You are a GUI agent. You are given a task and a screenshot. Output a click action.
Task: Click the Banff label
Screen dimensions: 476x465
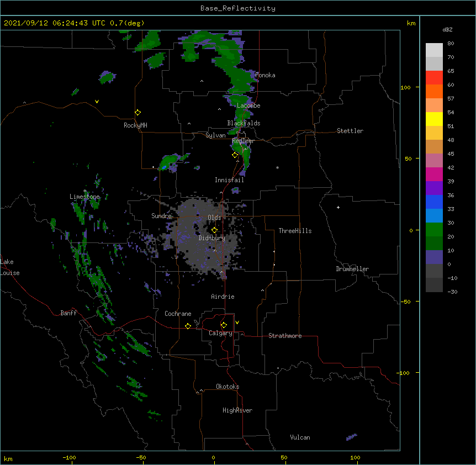pos(68,313)
